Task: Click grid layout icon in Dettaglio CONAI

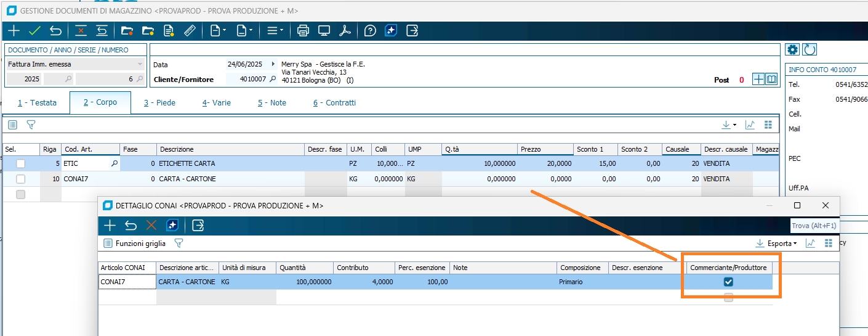Action: point(829,244)
